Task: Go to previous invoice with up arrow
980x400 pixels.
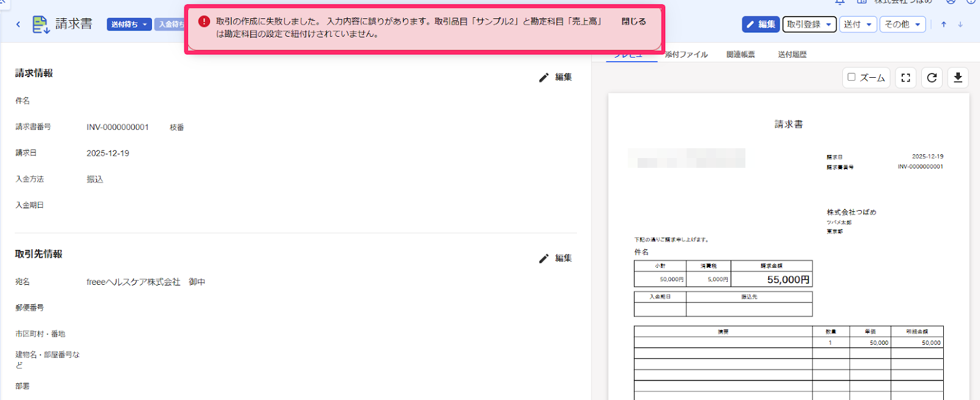Action: click(x=944, y=25)
